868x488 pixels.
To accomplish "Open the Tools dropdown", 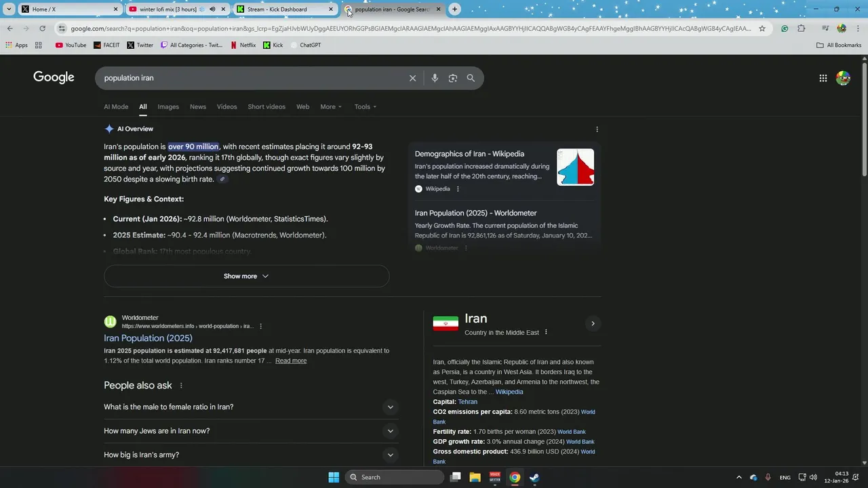I will coord(366,106).
